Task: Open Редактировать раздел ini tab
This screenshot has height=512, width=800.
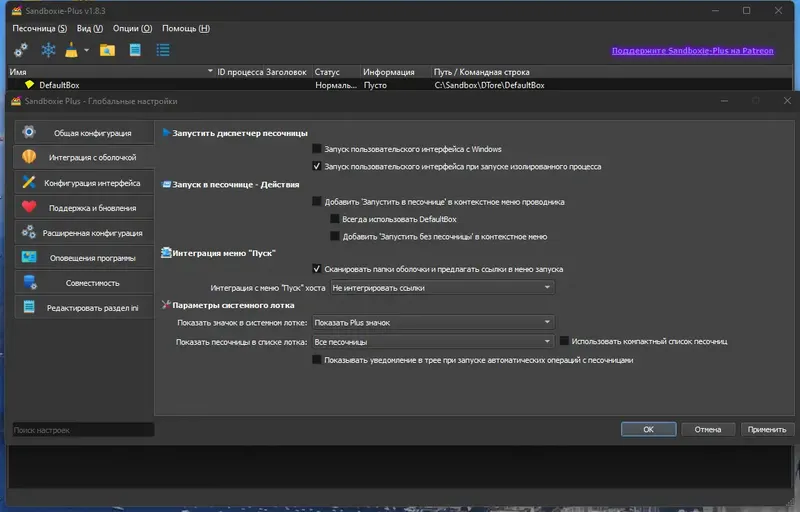Action: click(84, 308)
